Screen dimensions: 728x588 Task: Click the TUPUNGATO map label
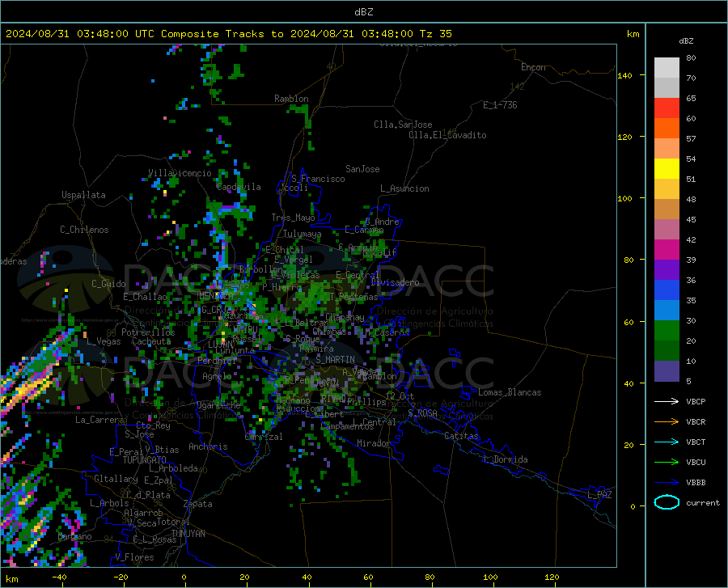[145, 460]
